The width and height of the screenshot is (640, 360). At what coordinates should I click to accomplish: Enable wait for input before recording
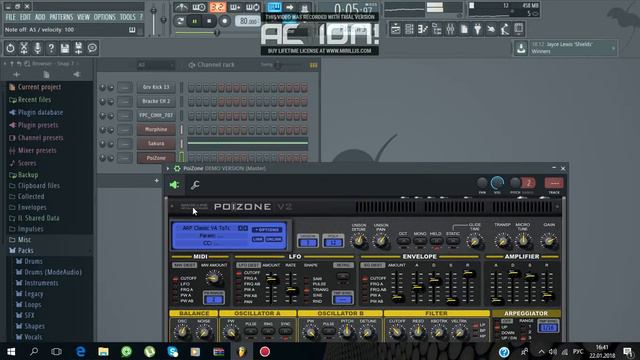[x=199, y=7]
